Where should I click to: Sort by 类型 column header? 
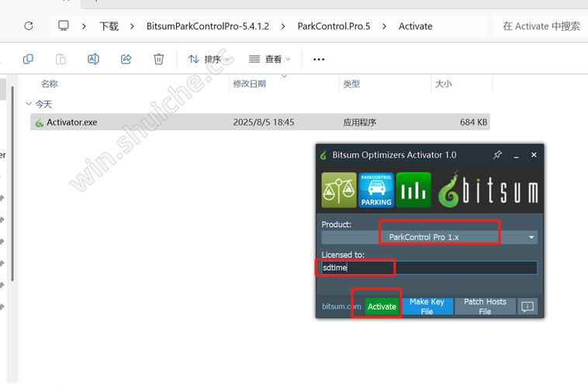click(351, 84)
